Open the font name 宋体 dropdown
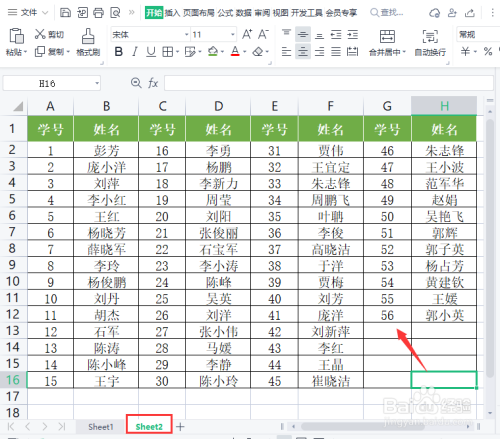Screen dimensions: 500x439 [187, 34]
